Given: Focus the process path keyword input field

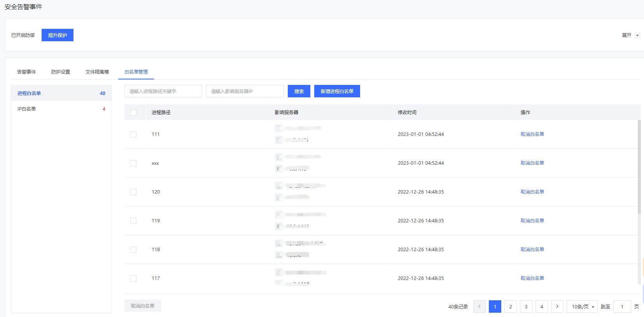Looking at the screenshot, I should (x=163, y=91).
